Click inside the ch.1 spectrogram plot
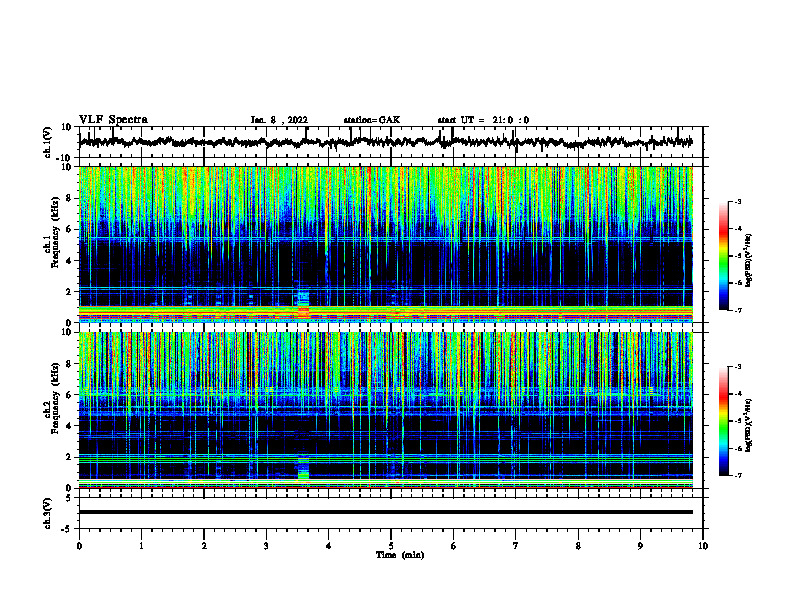Image resolution: width=792 pixels, height=612 pixels. 385,244
